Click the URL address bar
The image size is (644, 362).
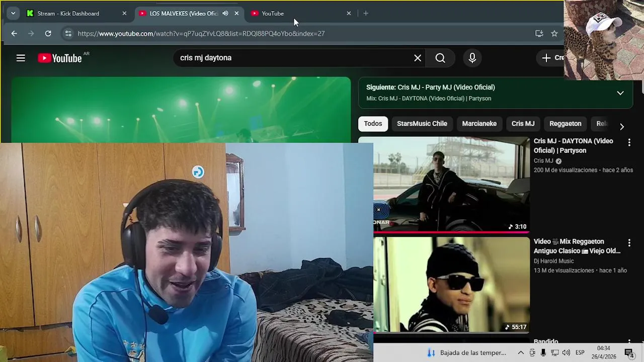(x=302, y=33)
